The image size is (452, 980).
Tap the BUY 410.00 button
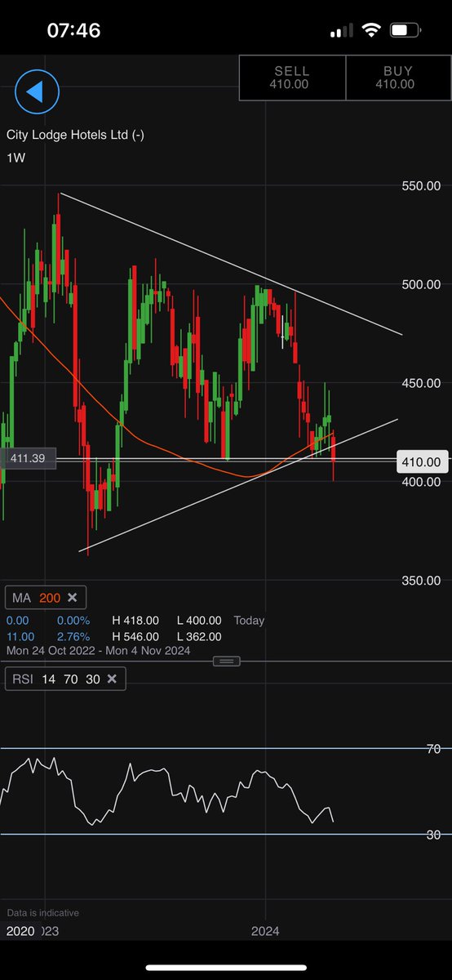coord(399,78)
